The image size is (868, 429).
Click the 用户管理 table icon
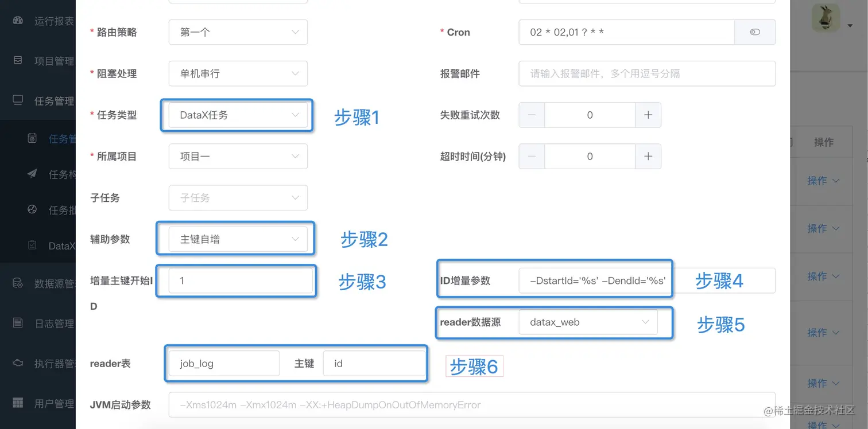(x=18, y=403)
